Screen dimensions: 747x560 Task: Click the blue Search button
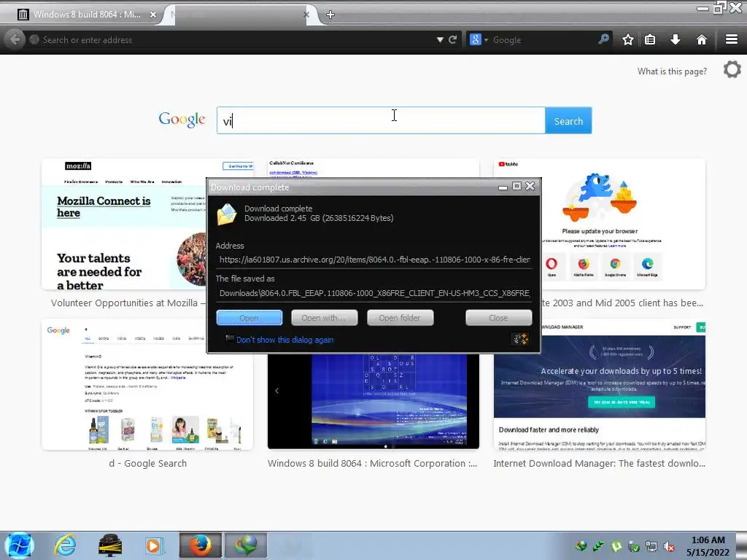(x=568, y=121)
